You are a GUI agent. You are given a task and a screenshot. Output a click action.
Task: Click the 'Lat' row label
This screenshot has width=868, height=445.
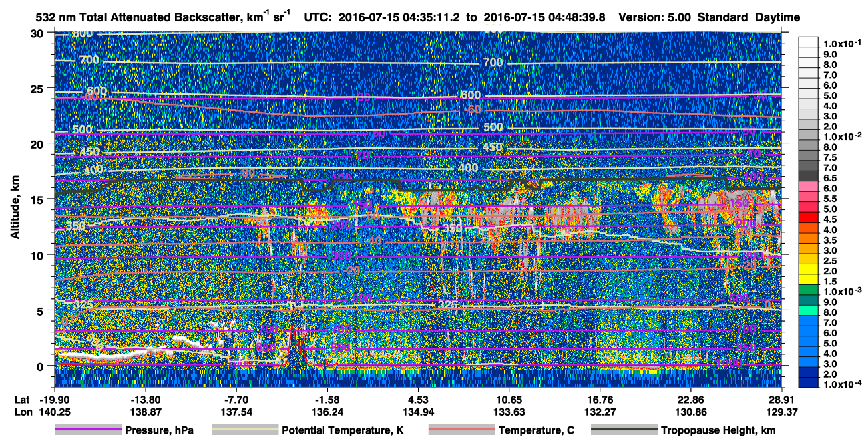[x=23, y=399]
